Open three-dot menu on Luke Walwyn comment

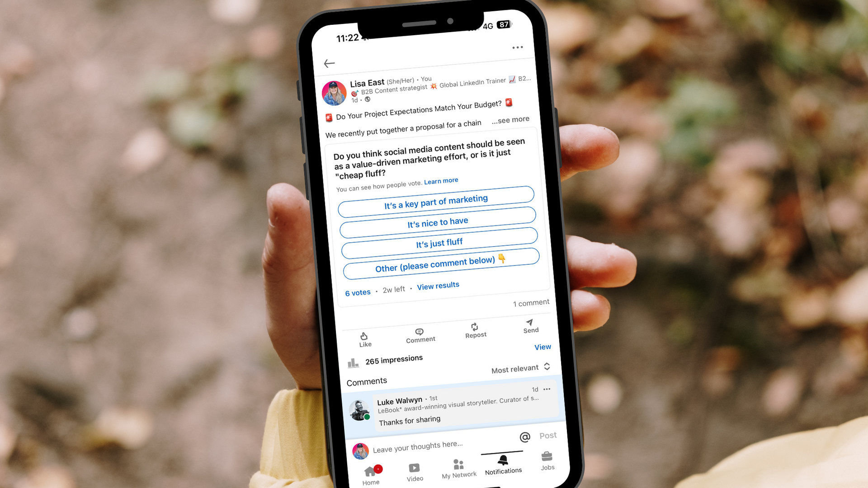(x=548, y=390)
